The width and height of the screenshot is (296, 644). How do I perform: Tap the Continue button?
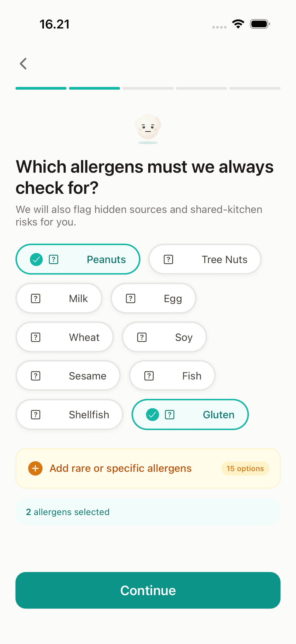click(148, 590)
